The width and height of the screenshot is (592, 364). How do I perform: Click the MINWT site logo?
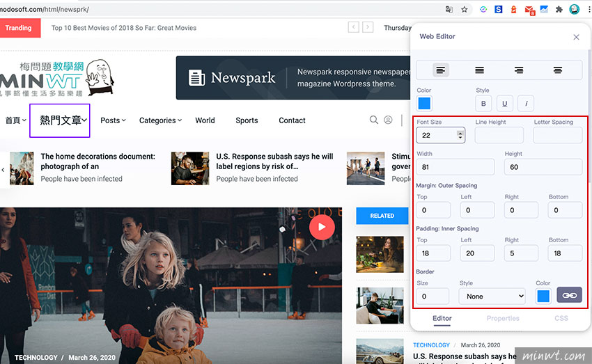(x=56, y=78)
